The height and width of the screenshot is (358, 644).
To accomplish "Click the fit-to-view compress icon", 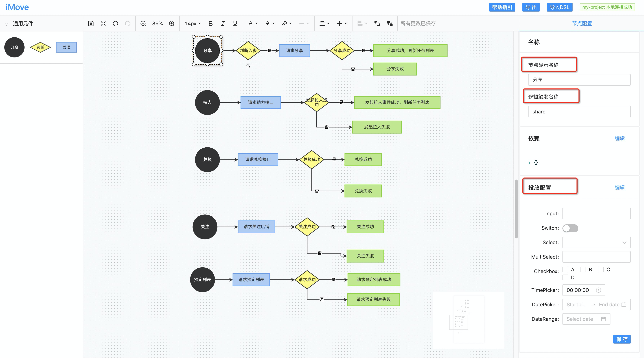I will tap(103, 23).
